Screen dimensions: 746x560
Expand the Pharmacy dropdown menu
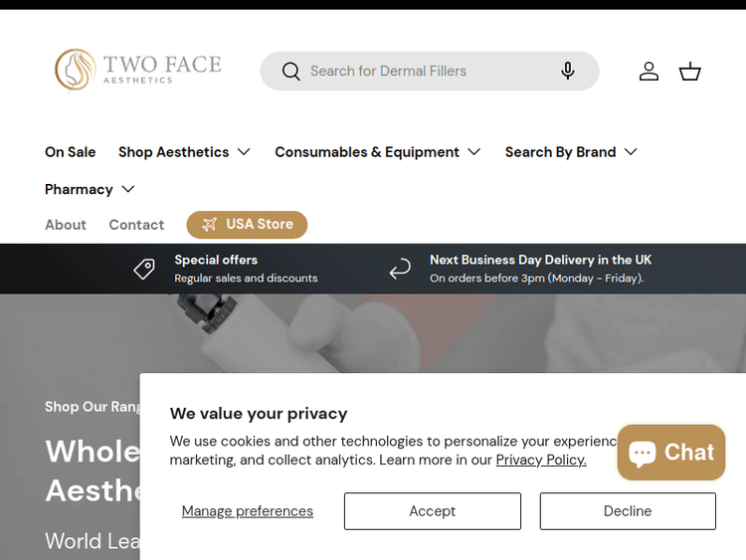[90, 189]
